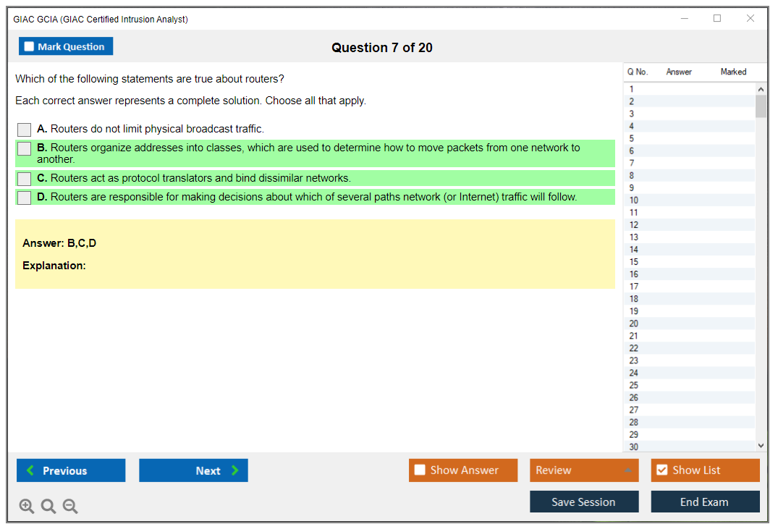Click the up arrow on question list scrollbar
The width and height of the screenshot is (778, 532).
click(x=761, y=88)
